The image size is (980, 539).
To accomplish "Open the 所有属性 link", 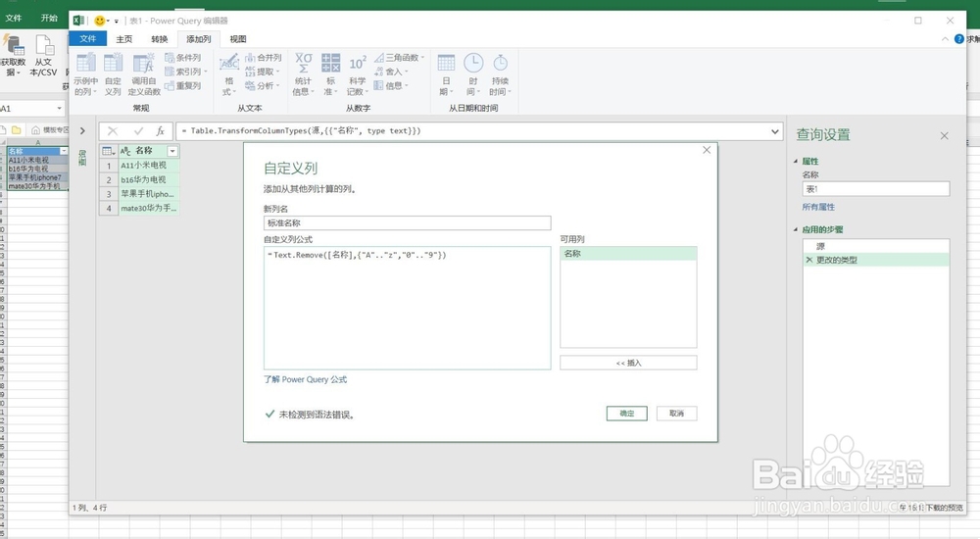I will point(818,207).
